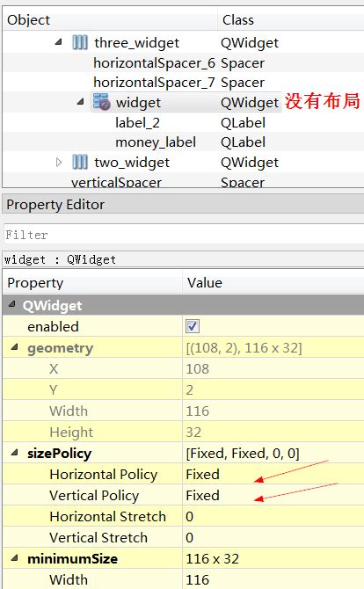Click the Spacer class of horizontalSpacer_6
This screenshot has height=589, width=364.
(x=243, y=62)
